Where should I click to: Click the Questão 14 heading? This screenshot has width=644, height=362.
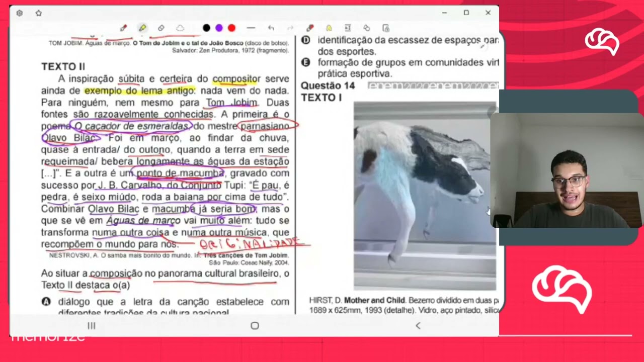click(x=328, y=85)
